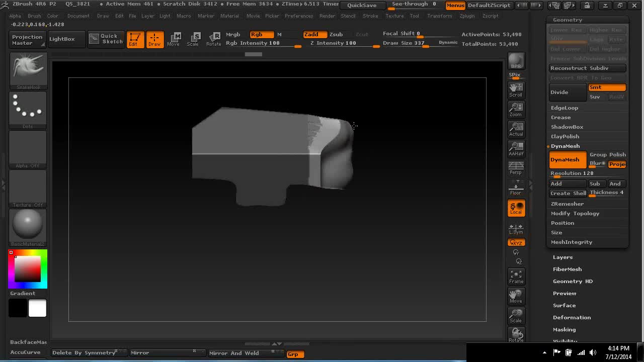Toggle the Local transformations button
The width and height of the screenshot is (644, 362).
pyautogui.click(x=516, y=208)
